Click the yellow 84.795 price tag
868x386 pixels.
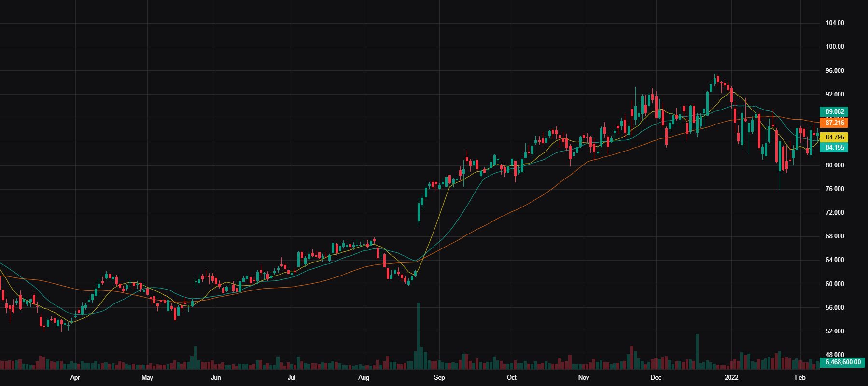pos(834,138)
